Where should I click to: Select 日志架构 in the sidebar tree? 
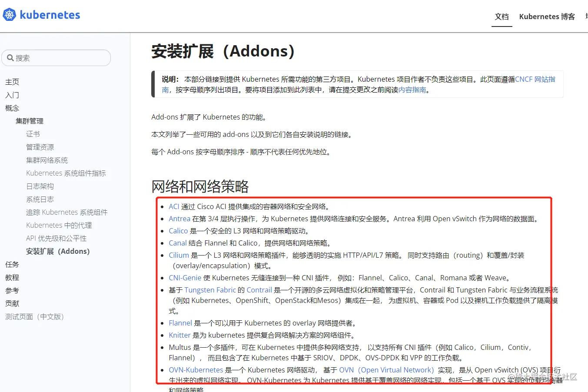coord(40,186)
